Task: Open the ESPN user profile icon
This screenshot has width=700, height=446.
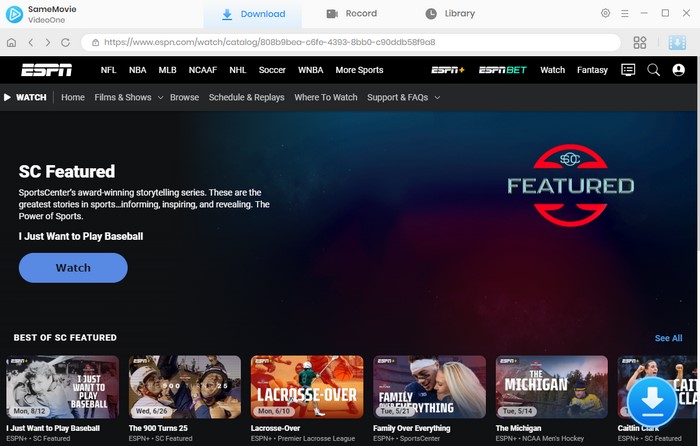Action: pyautogui.click(x=679, y=70)
